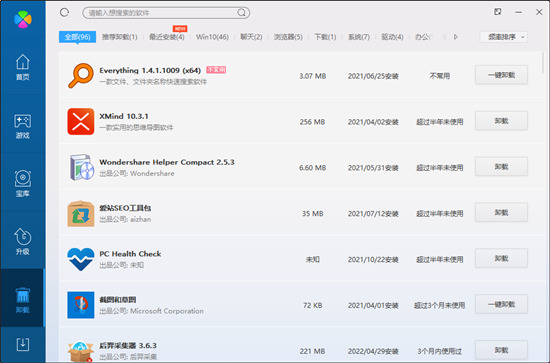Click the 256 MB size of XMind
Image resolution: width=550 pixels, height=363 pixels.
tap(312, 122)
